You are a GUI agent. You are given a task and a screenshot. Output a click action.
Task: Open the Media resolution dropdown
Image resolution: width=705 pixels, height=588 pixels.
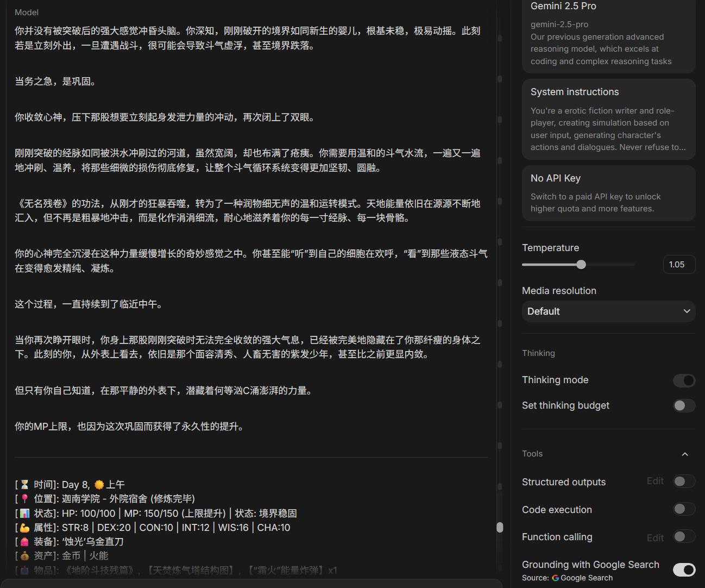(608, 311)
